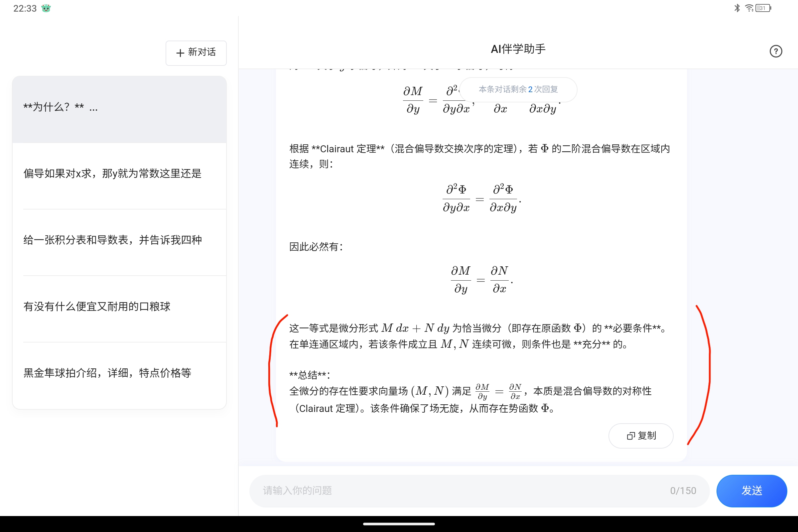Click the copy icon beside 复制
Viewport: 798px width, 532px height.
[x=630, y=436]
